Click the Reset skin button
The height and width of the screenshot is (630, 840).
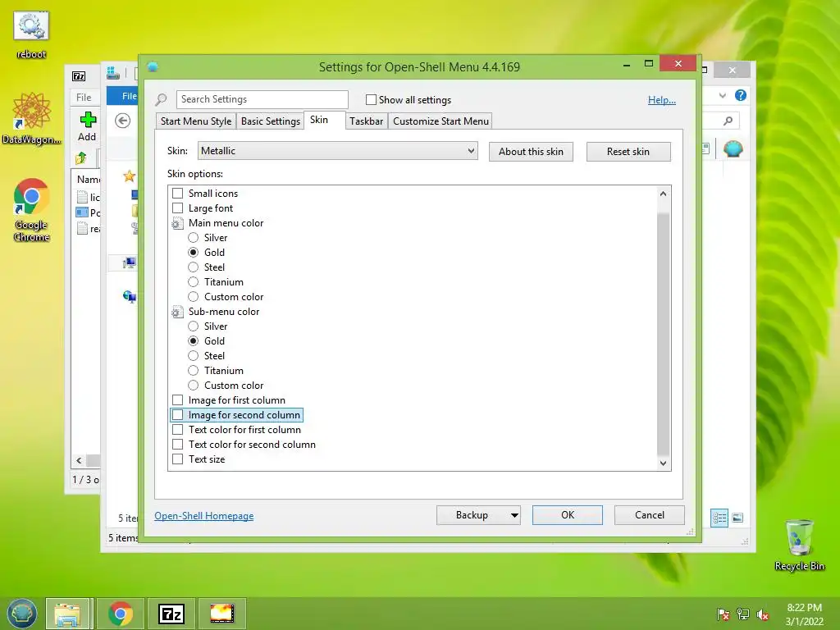[628, 152]
